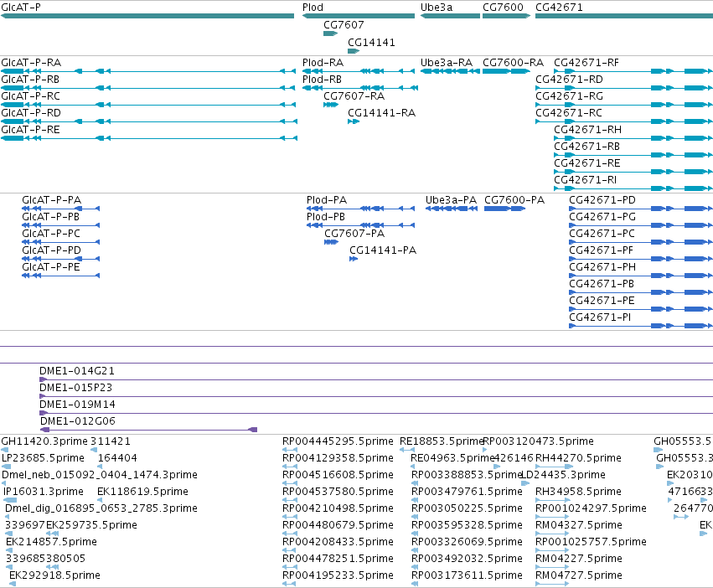Click transcript CG42671-RD
This screenshot has width=713, height=588.
569,80
